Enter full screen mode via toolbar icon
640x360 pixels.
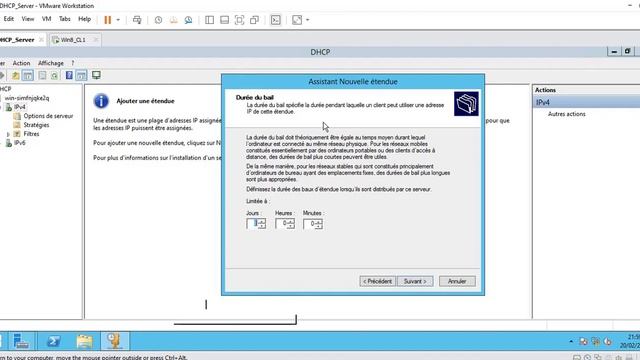(240, 20)
